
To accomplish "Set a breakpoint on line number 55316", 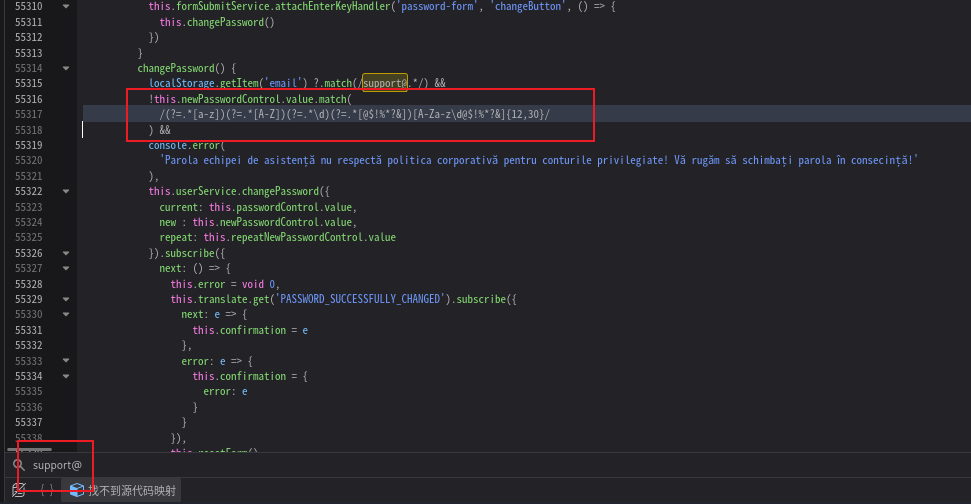I will click(x=28, y=99).
